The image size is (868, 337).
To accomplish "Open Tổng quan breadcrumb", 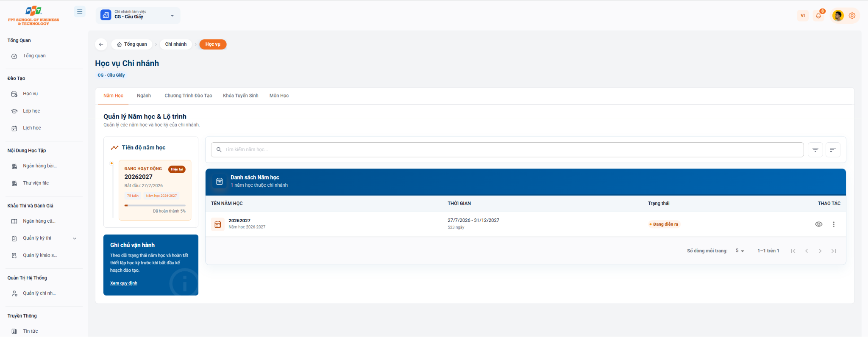I will (132, 44).
